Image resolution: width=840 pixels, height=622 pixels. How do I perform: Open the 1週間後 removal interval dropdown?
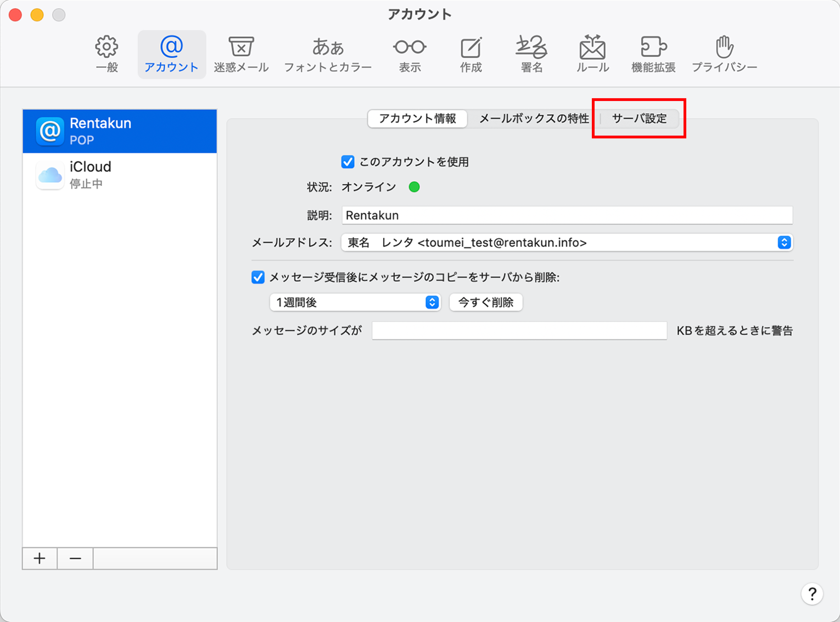coord(355,302)
